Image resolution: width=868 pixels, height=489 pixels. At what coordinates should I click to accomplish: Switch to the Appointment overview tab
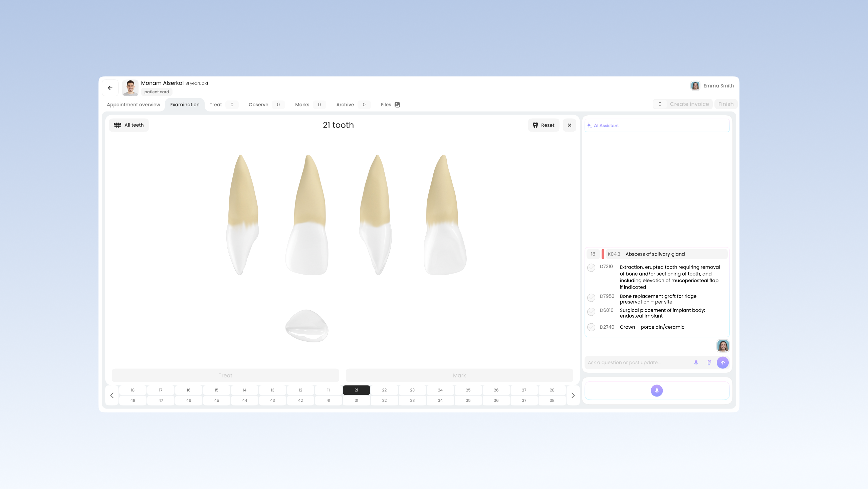tap(134, 105)
